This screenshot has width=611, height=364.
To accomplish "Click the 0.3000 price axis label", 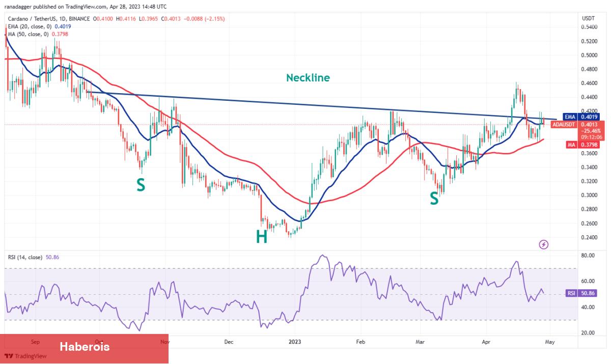I will tap(590, 195).
